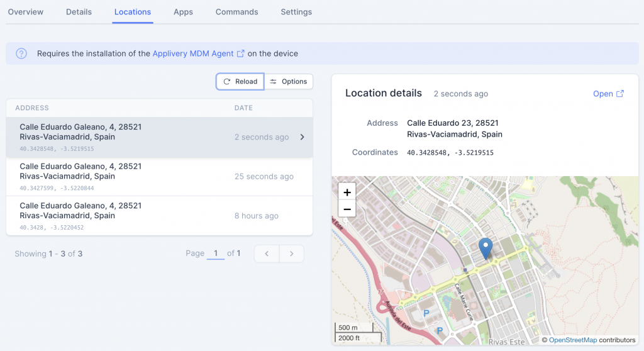Open the location in an external map
This screenshot has height=351, width=644.
608,94
